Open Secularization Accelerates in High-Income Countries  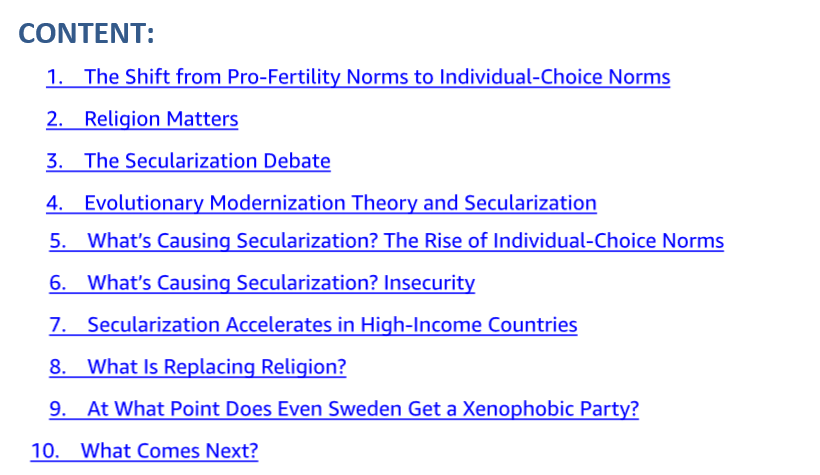332,325
